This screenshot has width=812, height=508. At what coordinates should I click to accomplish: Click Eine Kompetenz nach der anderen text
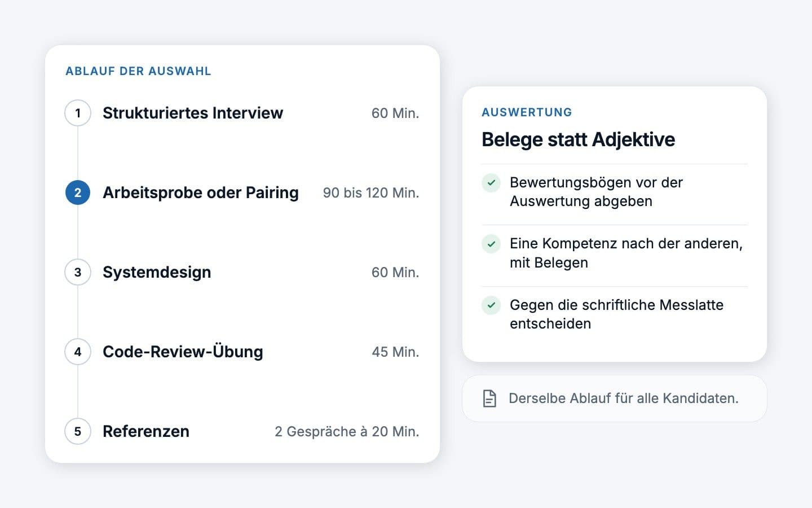[626, 253]
